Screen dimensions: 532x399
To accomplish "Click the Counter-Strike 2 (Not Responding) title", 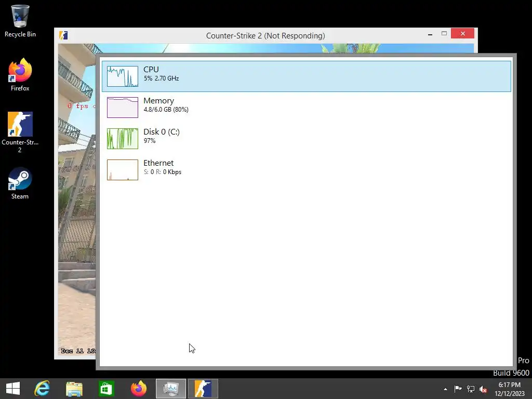I will pyautogui.click(x=265, y=36).
